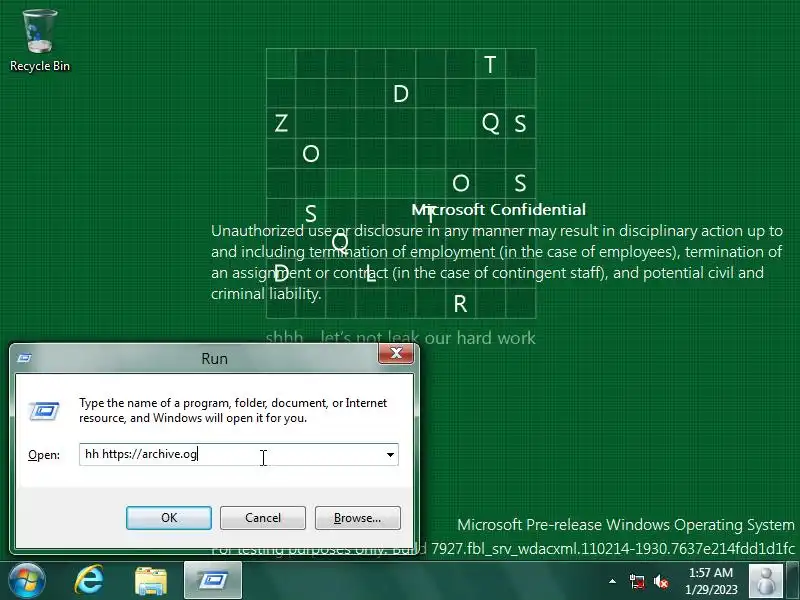Expand the Open history dropdown
Viewport: 800px width, 600px height.
390,454
